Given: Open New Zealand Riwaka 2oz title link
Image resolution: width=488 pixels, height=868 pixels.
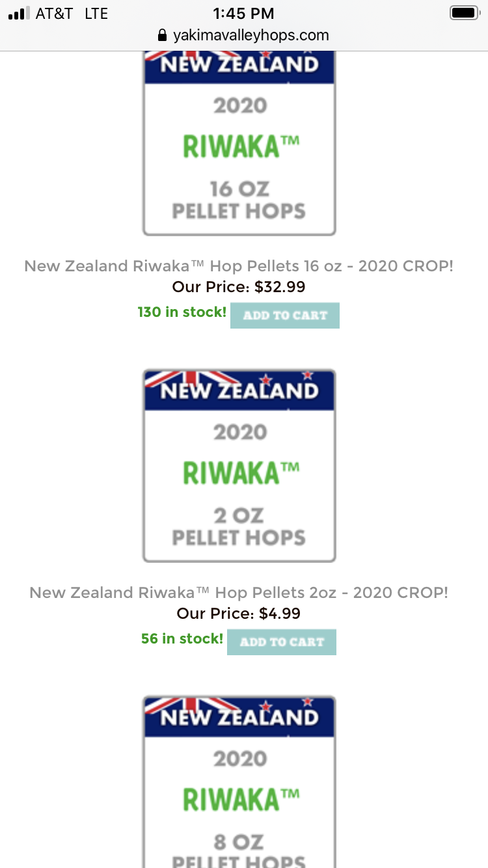Looking at the screenshot, I should coord(239,592).
